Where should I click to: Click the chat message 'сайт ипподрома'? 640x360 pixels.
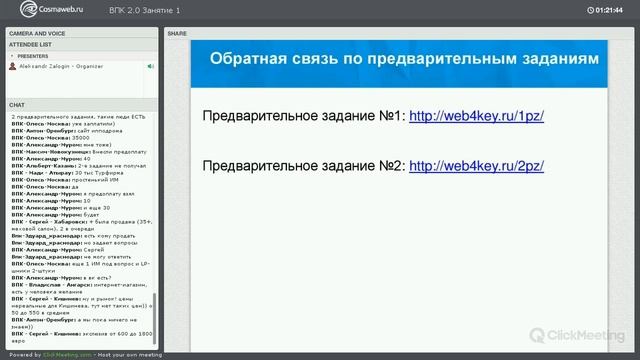[x=100, y=131]
